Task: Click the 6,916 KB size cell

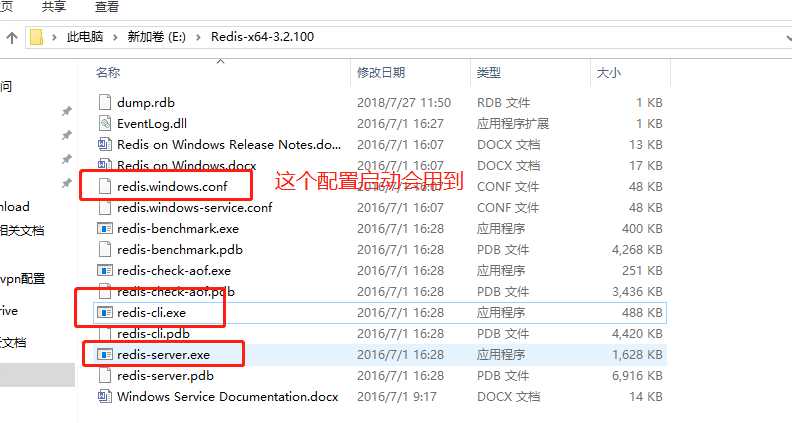Action: point(637,375)
